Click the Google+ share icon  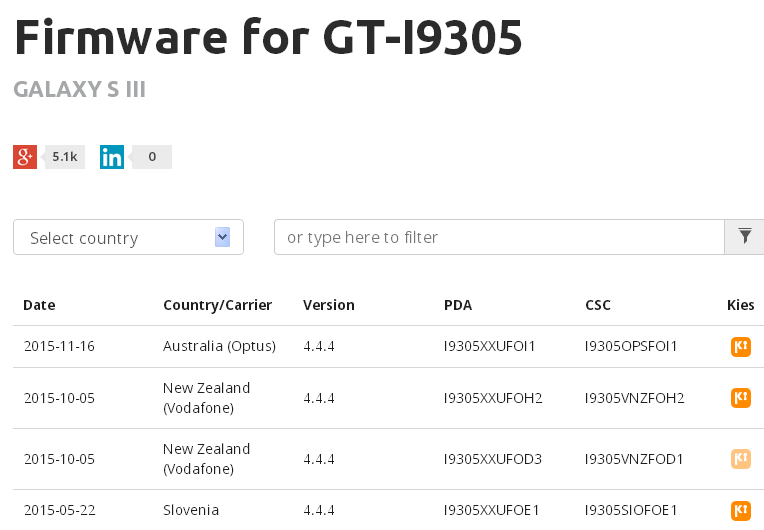[25, 157]
